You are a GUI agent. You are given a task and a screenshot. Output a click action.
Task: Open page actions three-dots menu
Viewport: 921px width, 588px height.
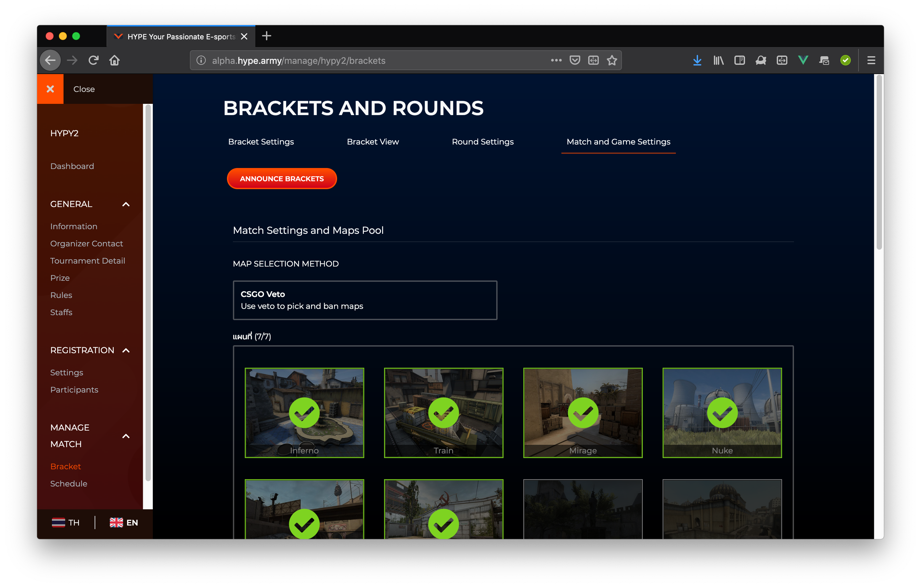(x=556, y=61)
